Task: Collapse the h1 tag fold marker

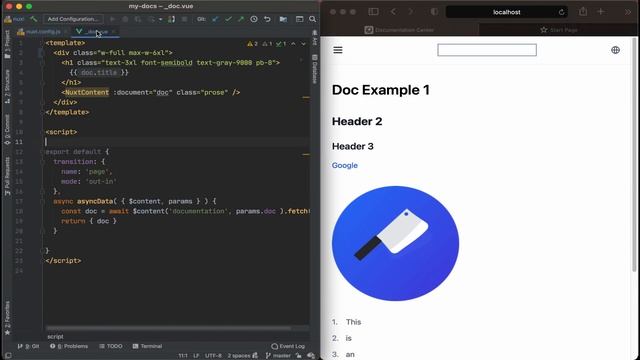Action: coord(42,62)
